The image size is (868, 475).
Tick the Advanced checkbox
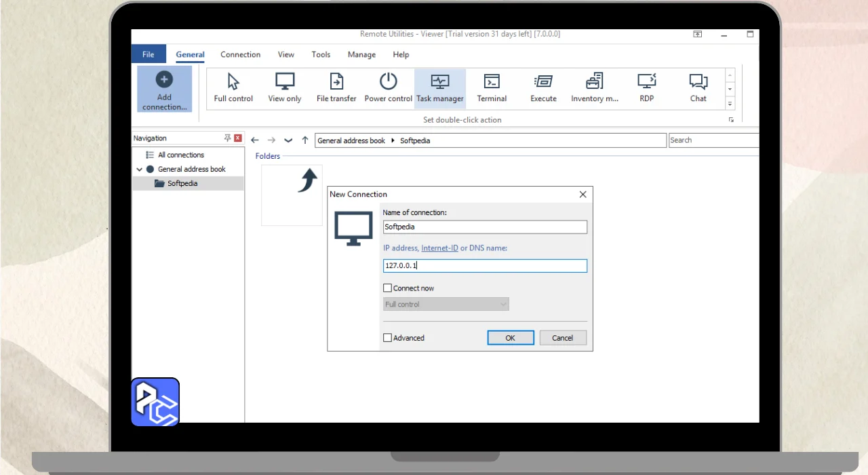388,338
